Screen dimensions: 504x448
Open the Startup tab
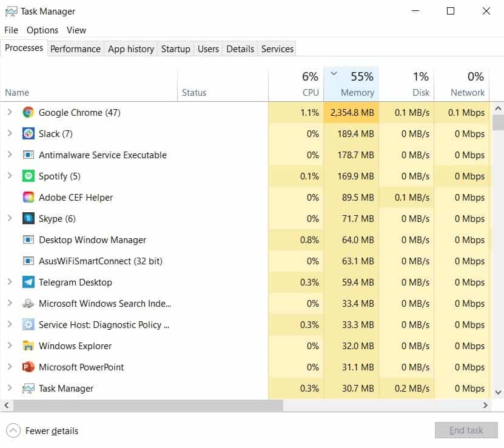(x=175, y=48)
